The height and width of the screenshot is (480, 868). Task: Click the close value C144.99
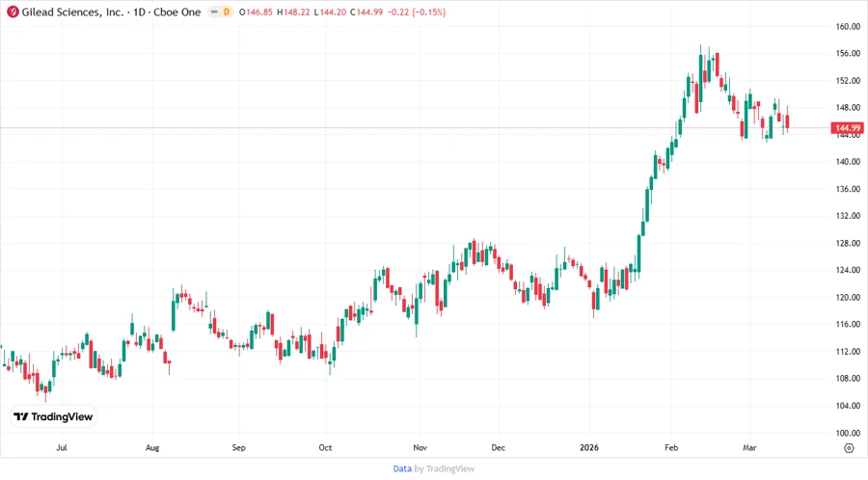pyautogui.click(x=366, y=13)
